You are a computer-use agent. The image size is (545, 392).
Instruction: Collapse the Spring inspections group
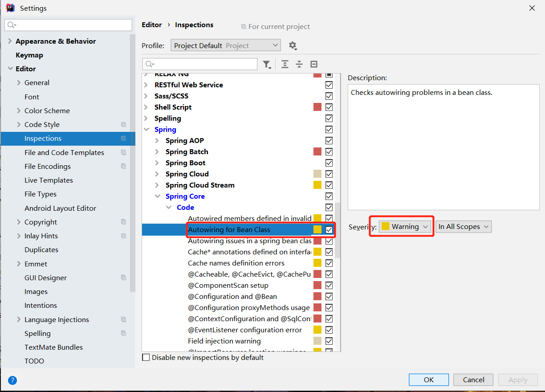pos(146,129)
